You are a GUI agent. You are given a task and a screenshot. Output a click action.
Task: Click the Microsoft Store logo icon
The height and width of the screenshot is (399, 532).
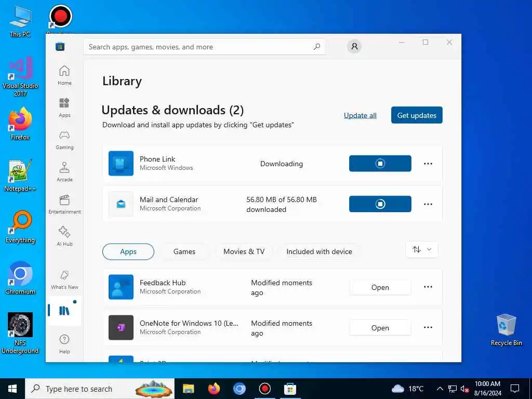(60, 46)
